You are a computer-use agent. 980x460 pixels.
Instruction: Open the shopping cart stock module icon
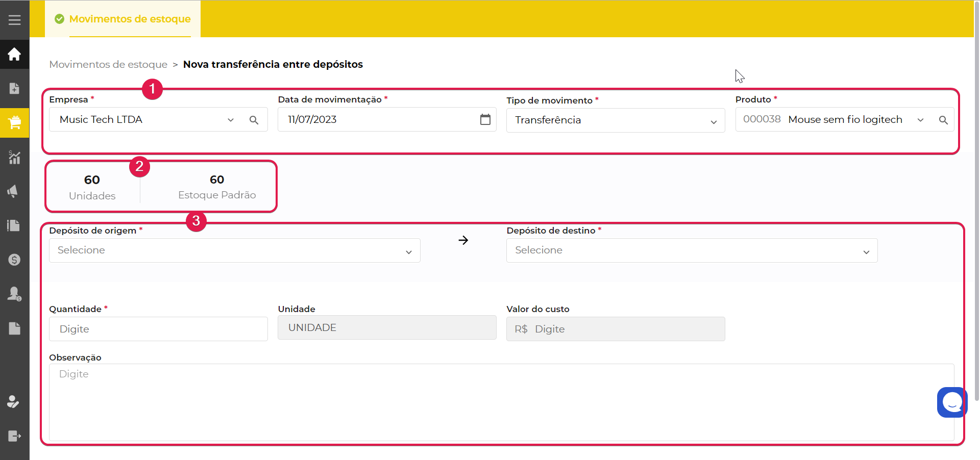(14, 122)
